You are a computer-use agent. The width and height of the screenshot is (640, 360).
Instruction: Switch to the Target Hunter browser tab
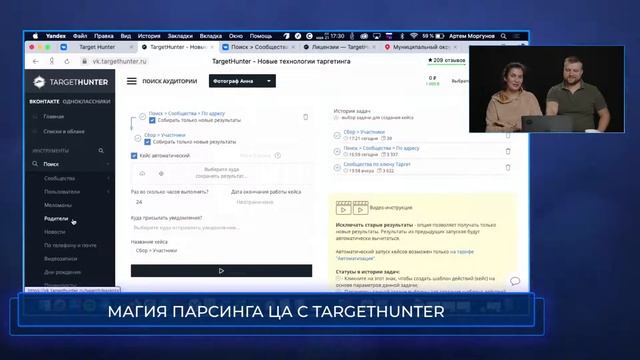point(97,47)
